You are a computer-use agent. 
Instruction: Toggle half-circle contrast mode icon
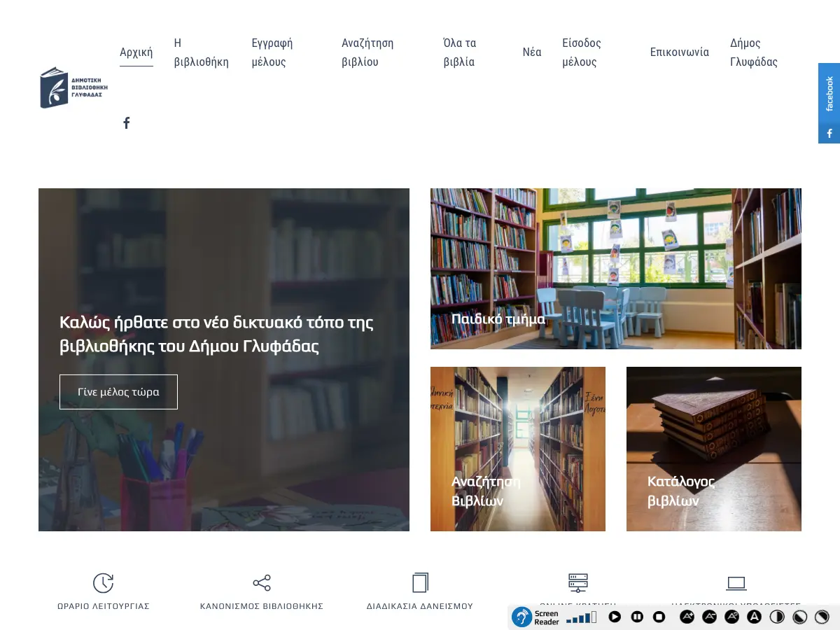[777, 617]
